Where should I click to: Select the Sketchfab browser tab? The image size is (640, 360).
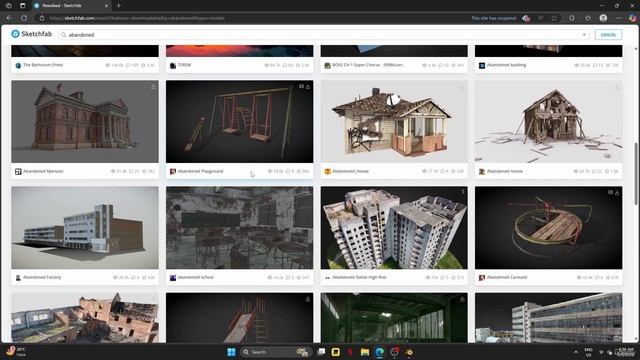point(71,6)
